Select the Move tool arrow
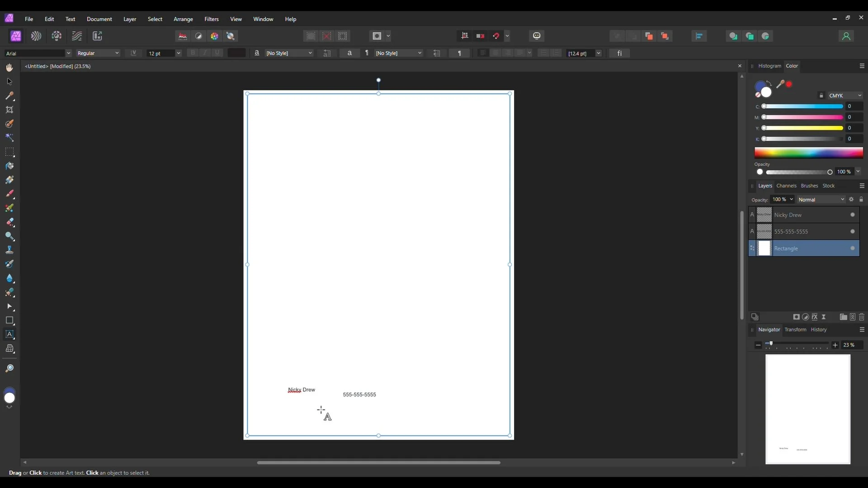 (9, 82)
